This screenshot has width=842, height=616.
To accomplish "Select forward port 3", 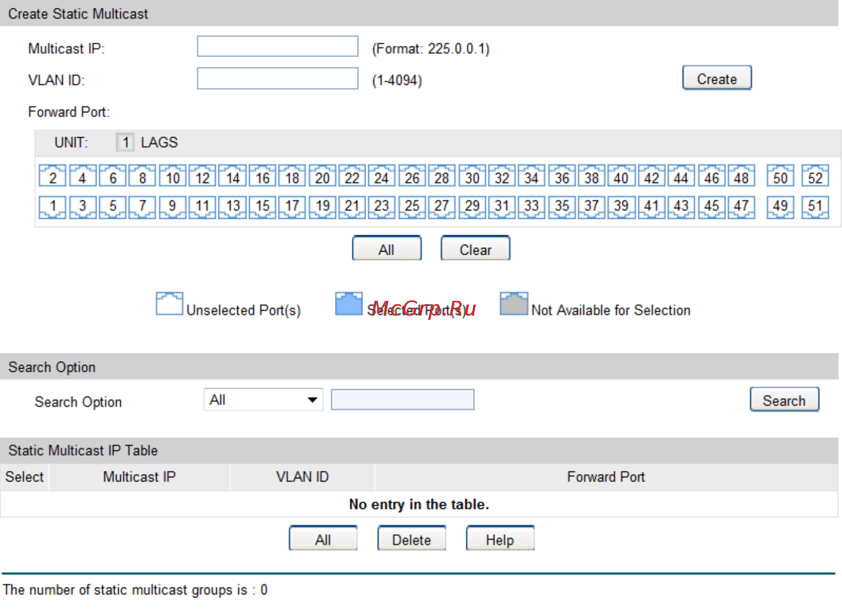I will pos(83,207).
